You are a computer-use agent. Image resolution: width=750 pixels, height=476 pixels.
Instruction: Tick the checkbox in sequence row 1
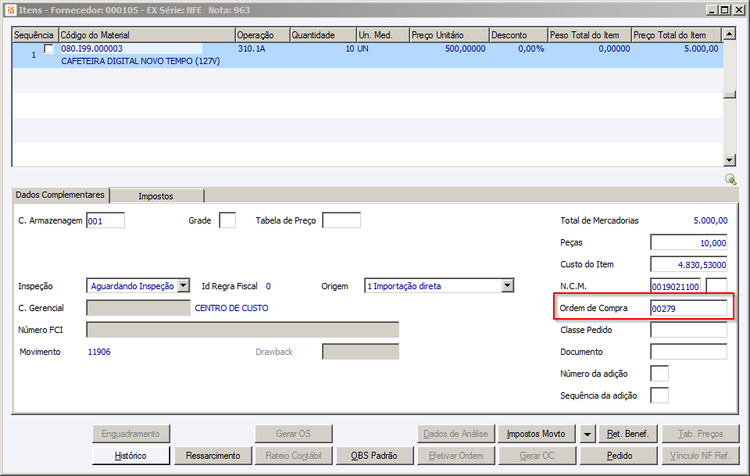click(x=49, y=49)
